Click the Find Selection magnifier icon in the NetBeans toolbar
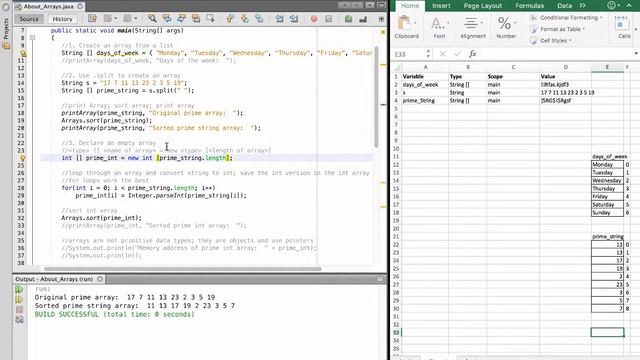The width and height of the screenshot is (640, 360). [152, 19]
